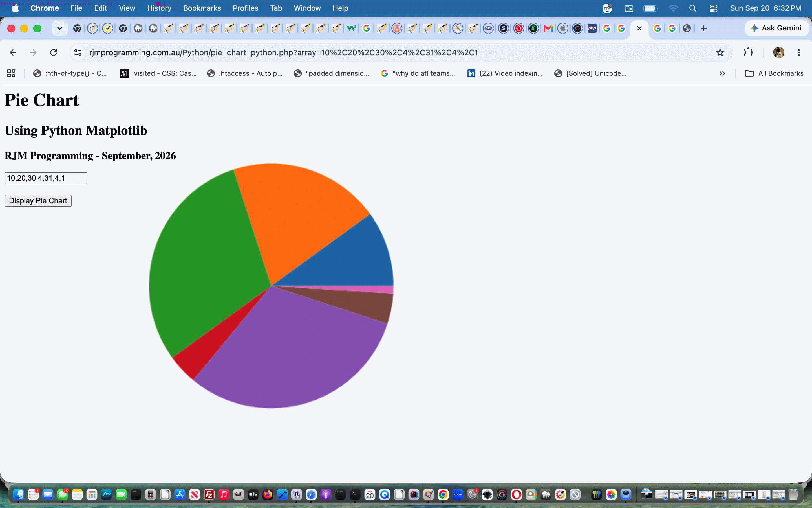
Task: Open Control Center in the menu bar
Action: [x=714, y=8]
